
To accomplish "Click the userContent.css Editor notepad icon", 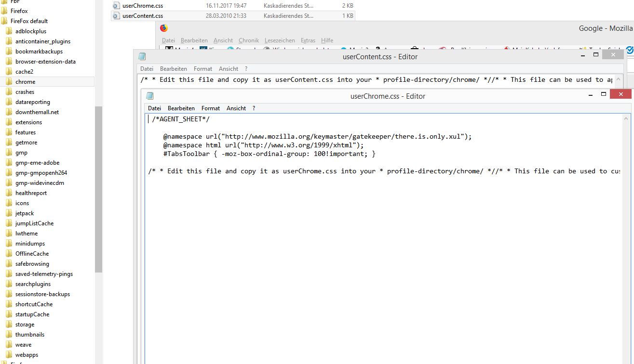I will (142, 56).
